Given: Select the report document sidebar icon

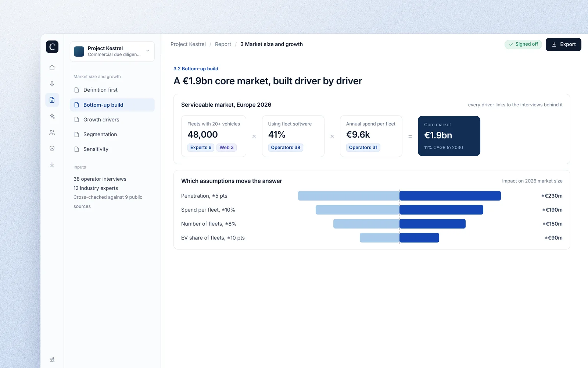Looking at the screenshot, I should point(52,100).
